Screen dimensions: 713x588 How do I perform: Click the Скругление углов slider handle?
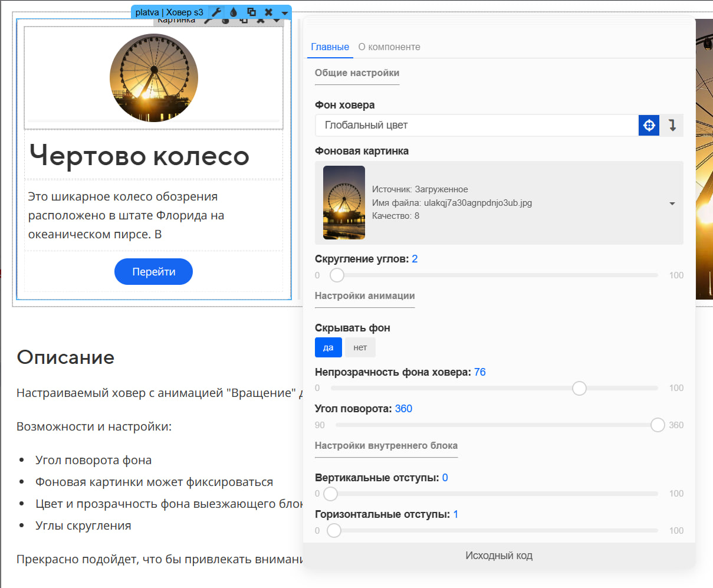pos(337,275)
